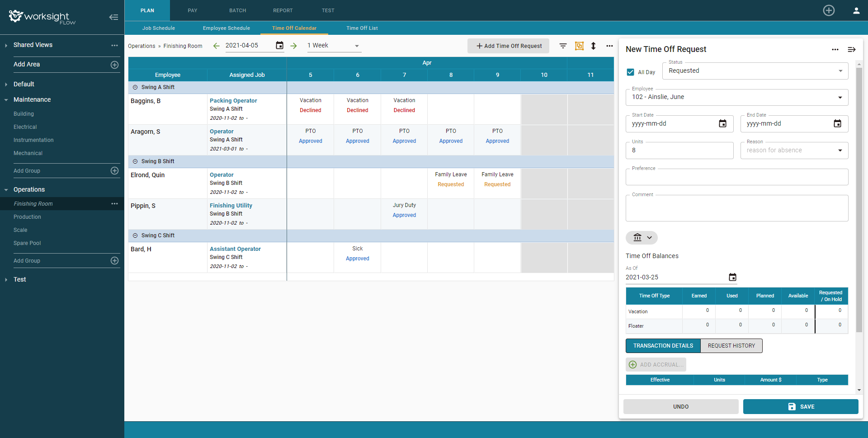868x438 pixels.
Task: Switch to the Time Off List tab
Action: (x=361, y=28)
